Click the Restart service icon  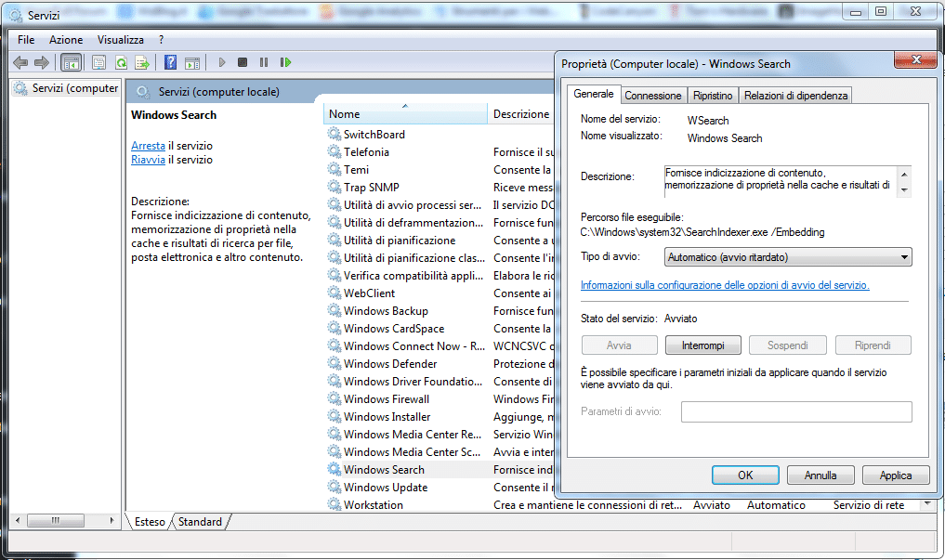point(286,62)
